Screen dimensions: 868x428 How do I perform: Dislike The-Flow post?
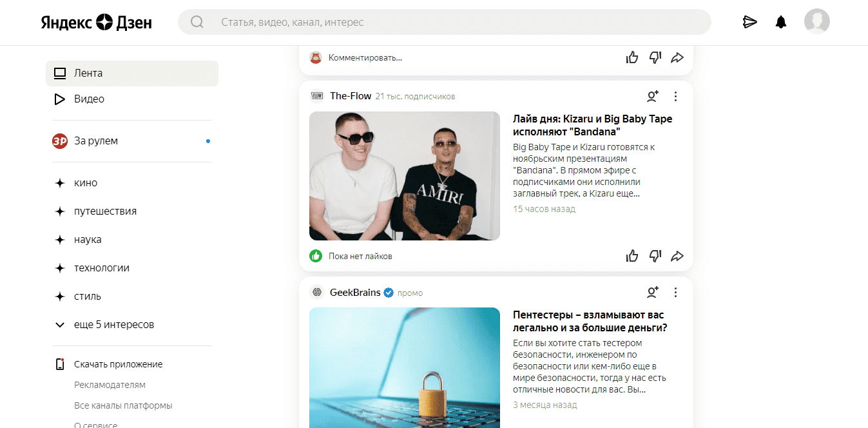pos(655,257)
